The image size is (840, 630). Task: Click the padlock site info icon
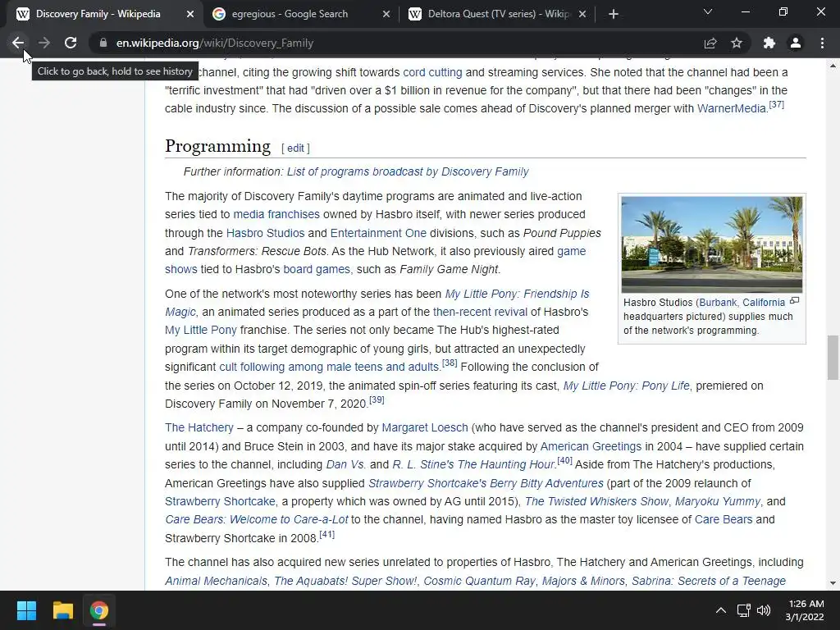click(103, 43)
